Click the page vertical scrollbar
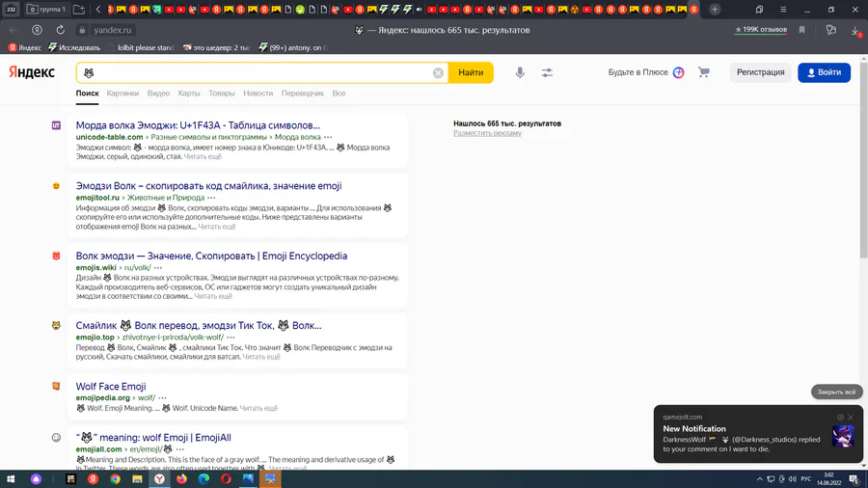Screen dimensions: 868x488 tap(863, 158)
